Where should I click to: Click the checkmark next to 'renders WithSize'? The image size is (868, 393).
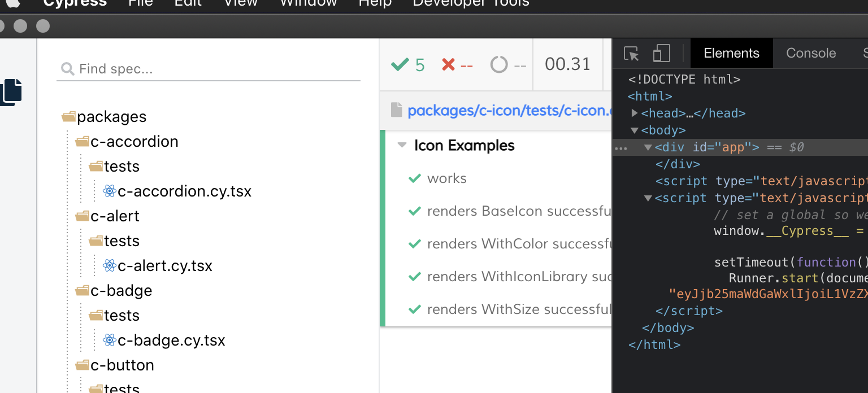pyautogui.click(x=415, y=309)
